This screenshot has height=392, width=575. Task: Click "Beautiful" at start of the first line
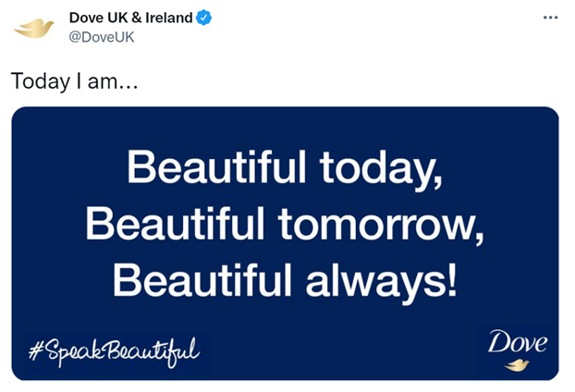tap(216, 166)
